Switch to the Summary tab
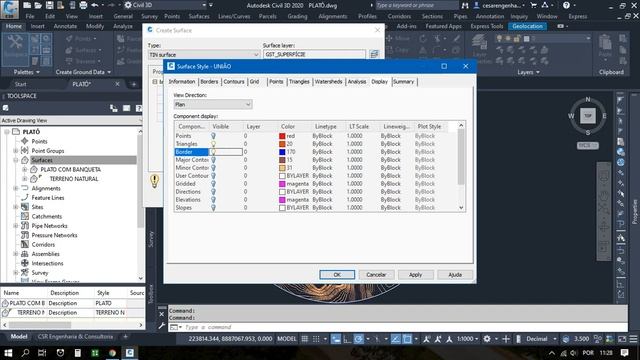 (x=404, y=82)
